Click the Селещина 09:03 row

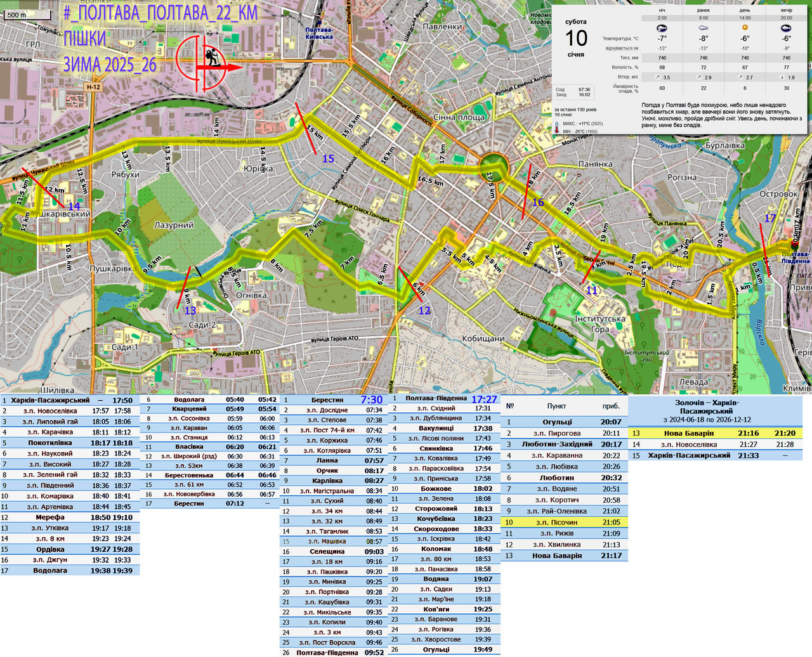[334, 551]
